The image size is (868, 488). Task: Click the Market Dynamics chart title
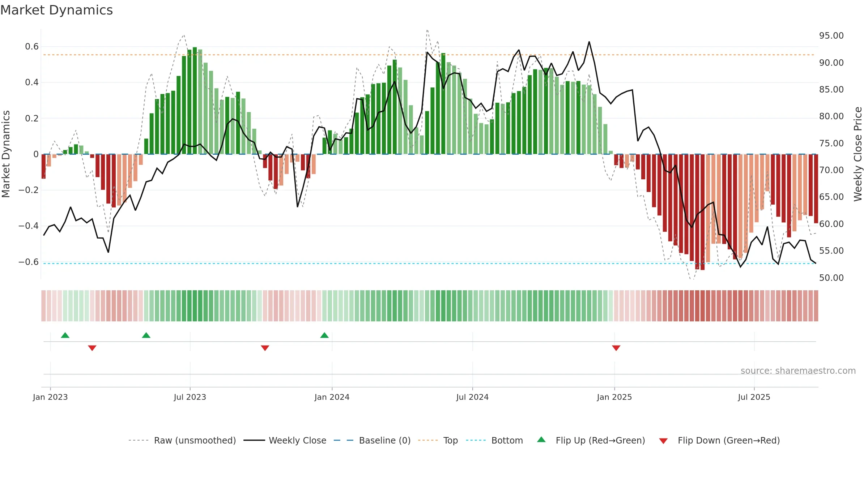click(56, 10)
